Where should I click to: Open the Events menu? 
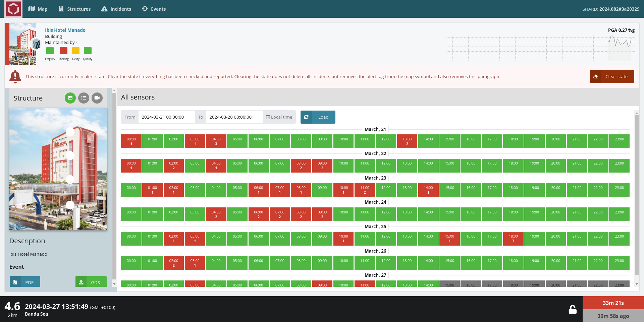(154, 9)
